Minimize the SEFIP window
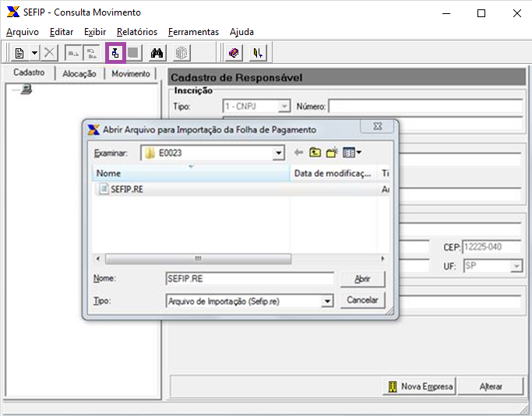This screenshot has height=416, width=532. pyautogui.click(x=446, y=13)
